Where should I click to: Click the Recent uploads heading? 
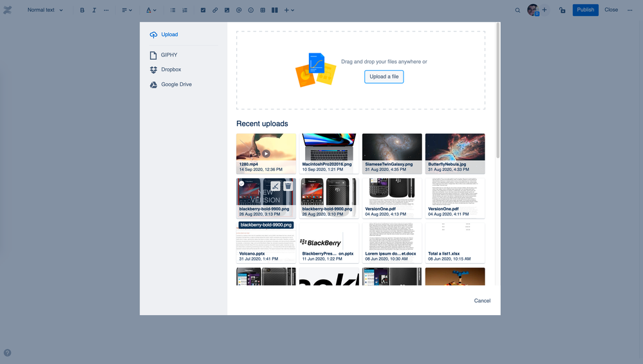(x=262, y=123)
